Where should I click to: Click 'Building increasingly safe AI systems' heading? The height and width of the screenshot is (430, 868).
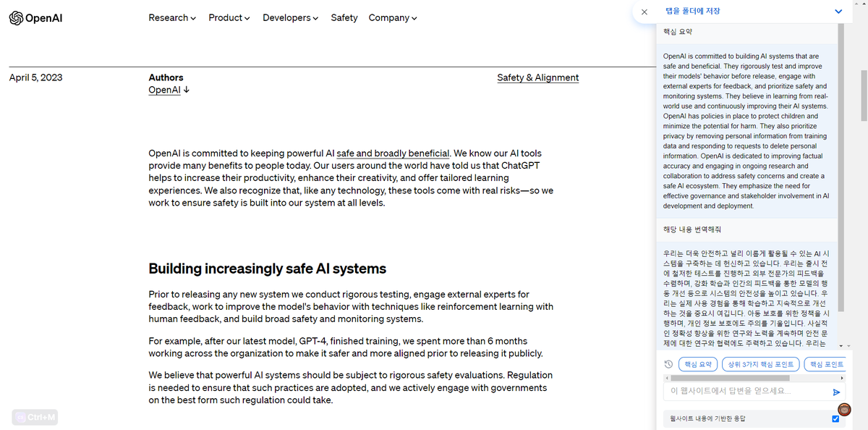click(x=268, y=269)
